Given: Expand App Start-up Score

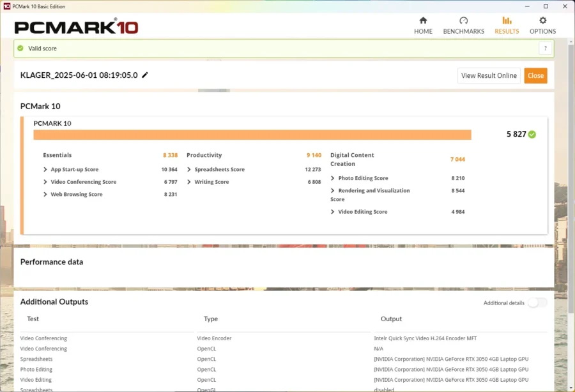Looking at the screenshot, I should (45, 169).
